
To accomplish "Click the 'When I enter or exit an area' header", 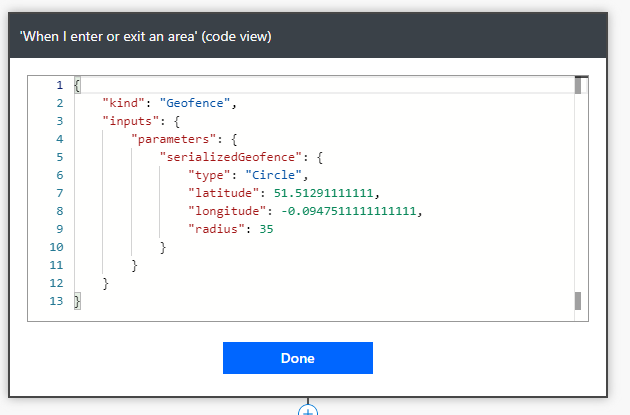I will 146,37.
